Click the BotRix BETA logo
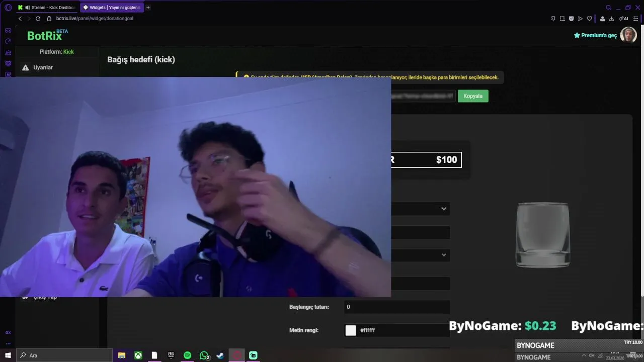644x362 pixels. 47,35
